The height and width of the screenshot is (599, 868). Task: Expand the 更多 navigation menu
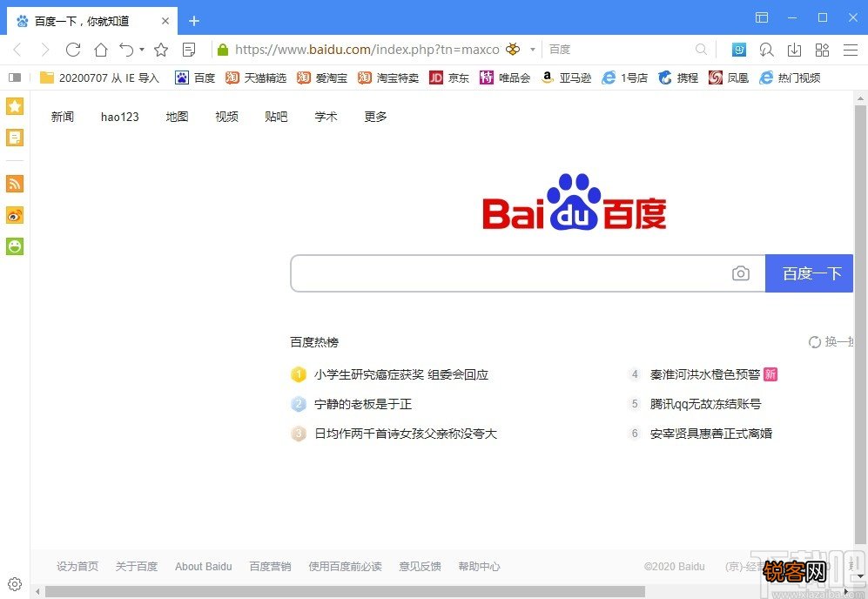(x=376, y=117)
